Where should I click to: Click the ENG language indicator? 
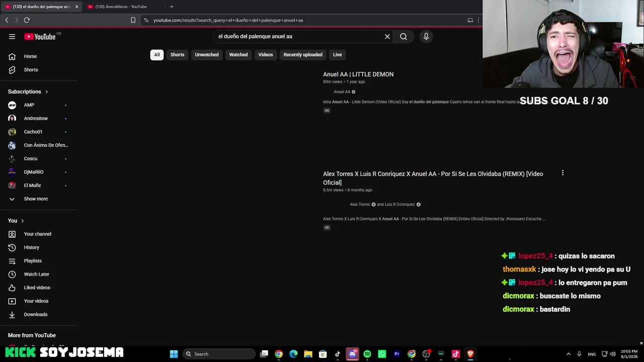click(x=592, y=354)
